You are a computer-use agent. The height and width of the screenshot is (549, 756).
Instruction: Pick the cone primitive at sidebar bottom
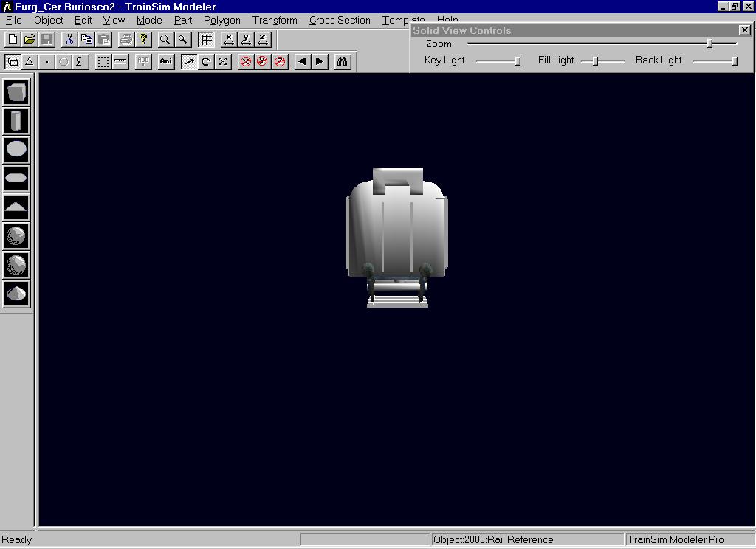point(16,294)
